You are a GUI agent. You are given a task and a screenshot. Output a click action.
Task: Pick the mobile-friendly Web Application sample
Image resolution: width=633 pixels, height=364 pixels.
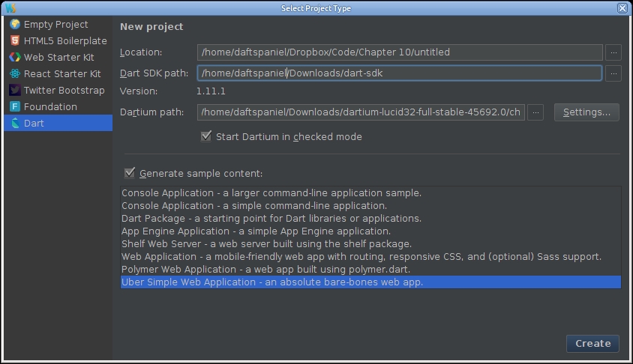click(x=370, y=257)
